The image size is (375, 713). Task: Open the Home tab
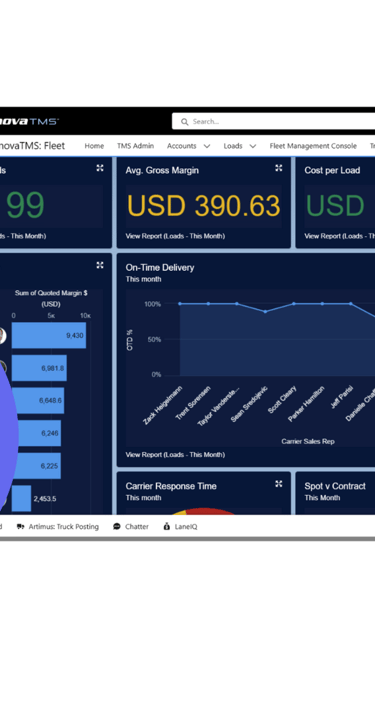pos(94,146)
